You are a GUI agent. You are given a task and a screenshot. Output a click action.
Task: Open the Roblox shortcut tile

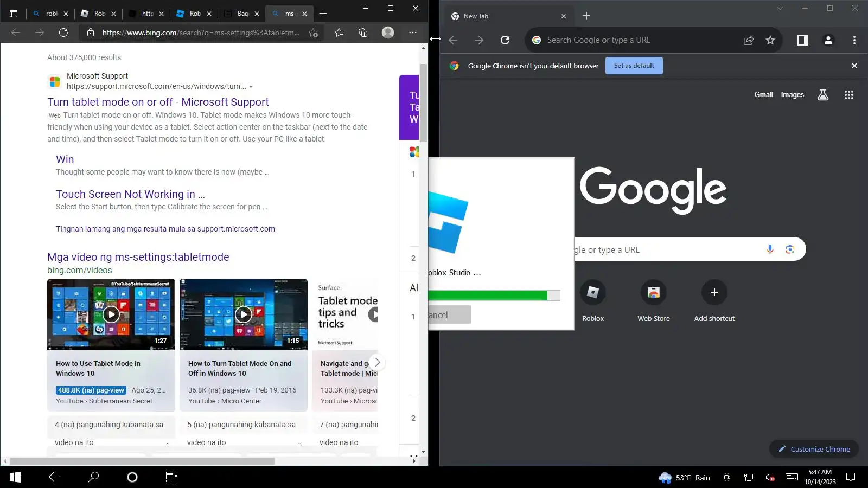coord(593,292)
